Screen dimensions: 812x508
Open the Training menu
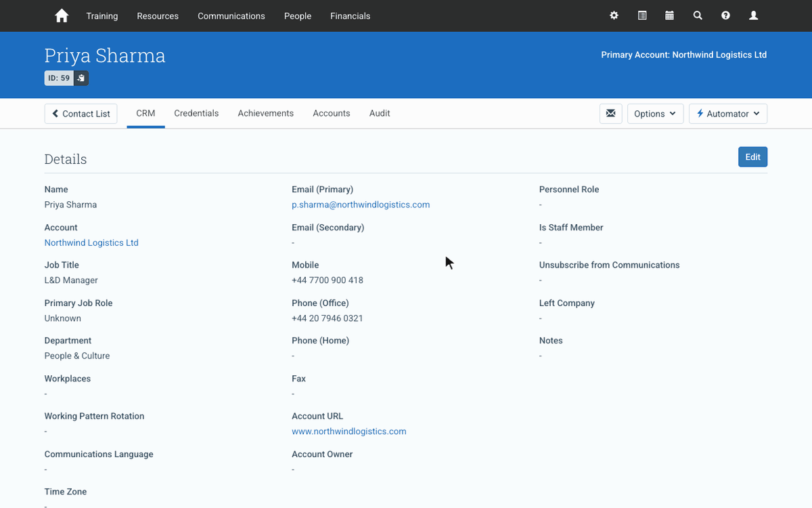[102, 16]
